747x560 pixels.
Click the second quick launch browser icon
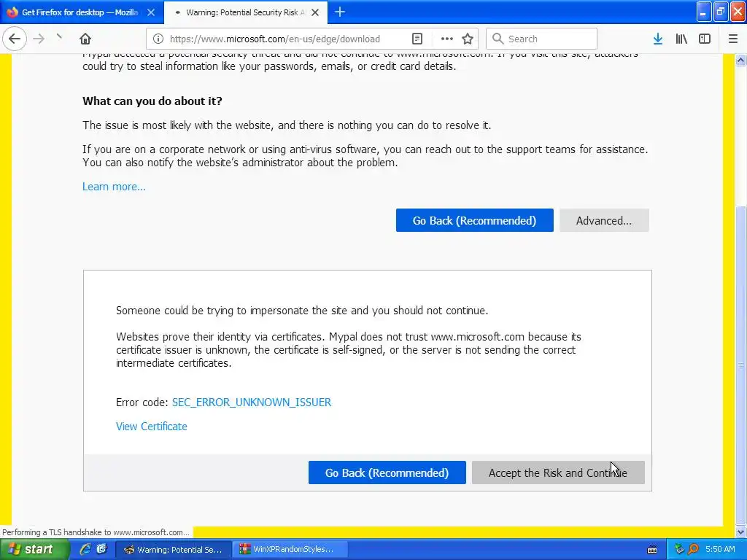101,549
